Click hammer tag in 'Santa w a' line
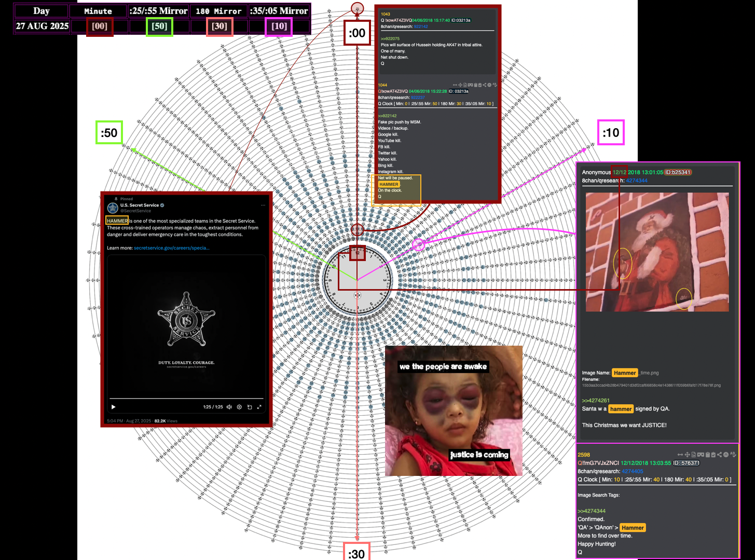The height and width of the screenshot is (560, 755). (621, 409)
